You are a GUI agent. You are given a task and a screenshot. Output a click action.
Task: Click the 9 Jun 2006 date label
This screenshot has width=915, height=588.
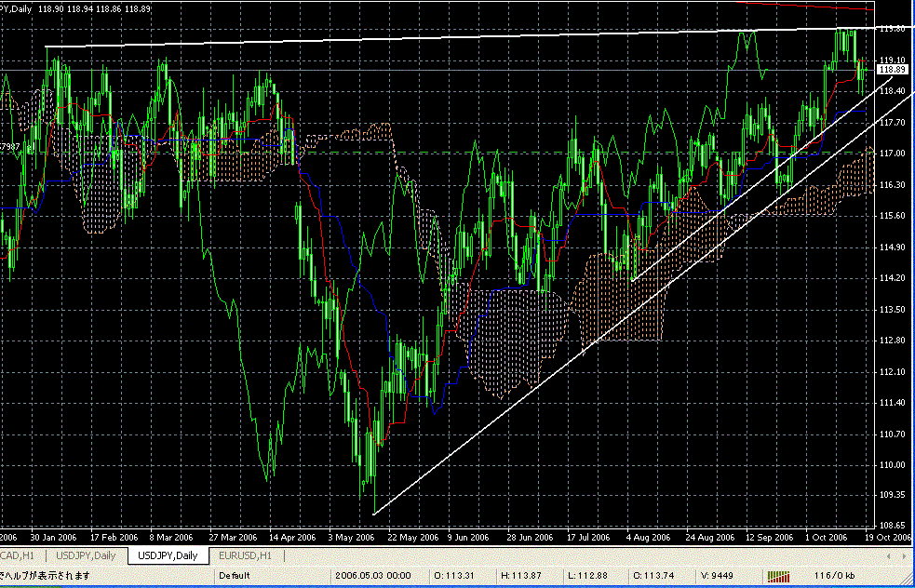[x=468, y=537]
